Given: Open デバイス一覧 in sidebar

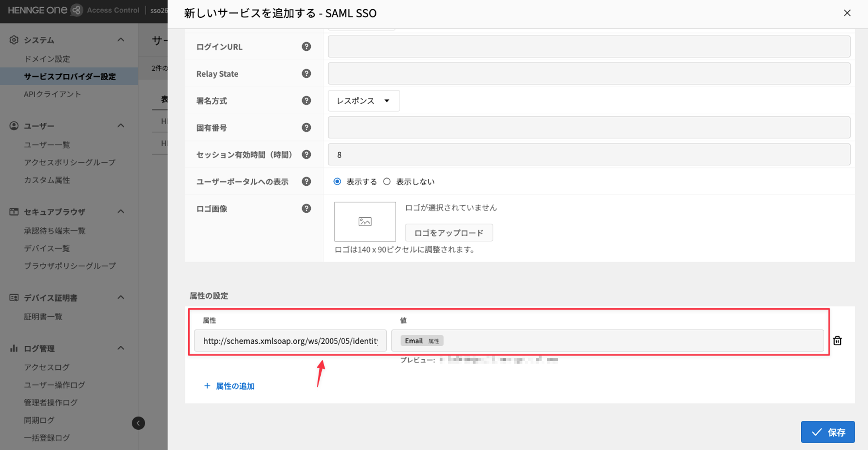Looking at the screenshot, I should (47, 248).
